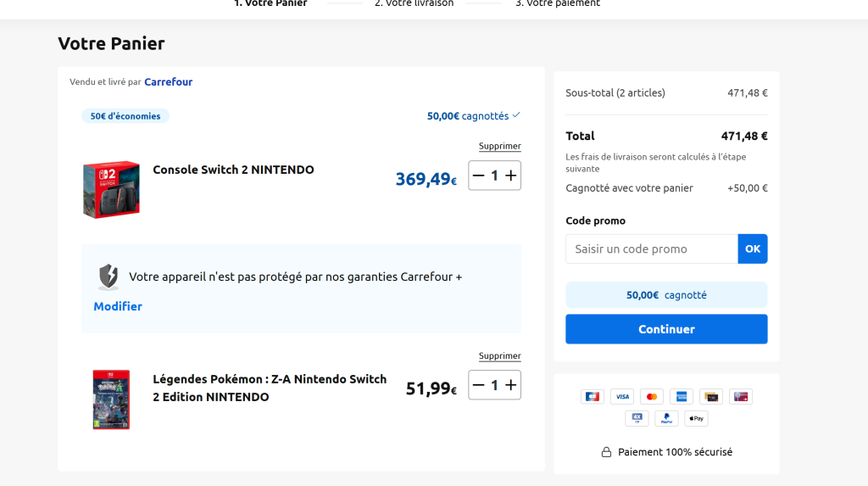Click the warranty shield icon
The width and height of the screenshot is (868, 486).
click(x=108, y=277)
